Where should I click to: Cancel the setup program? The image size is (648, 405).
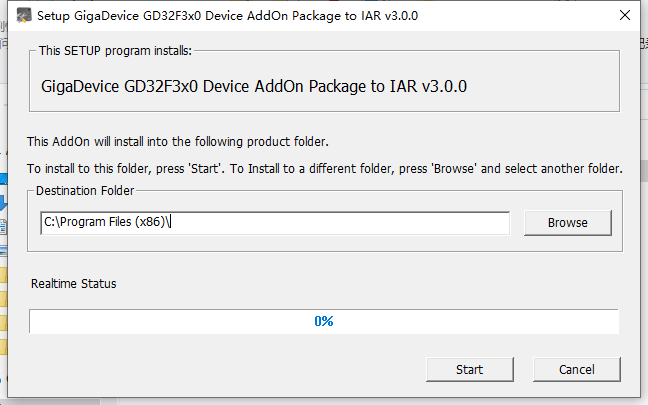576,369
